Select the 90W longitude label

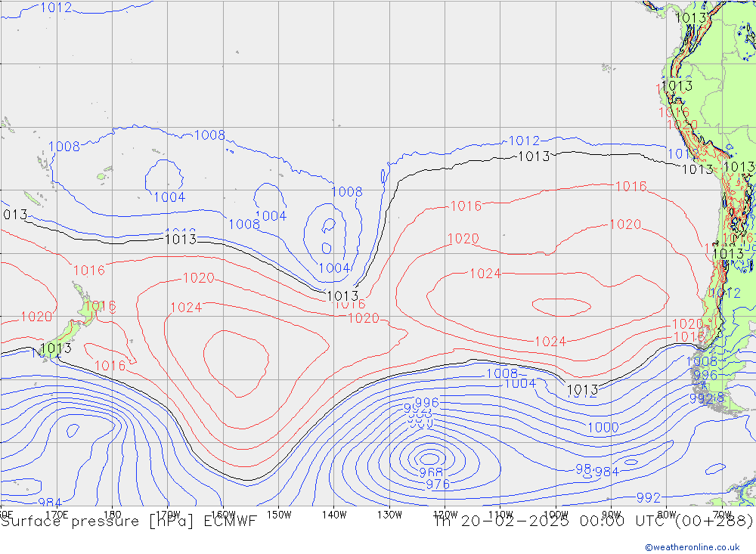(x=612, y=515)
